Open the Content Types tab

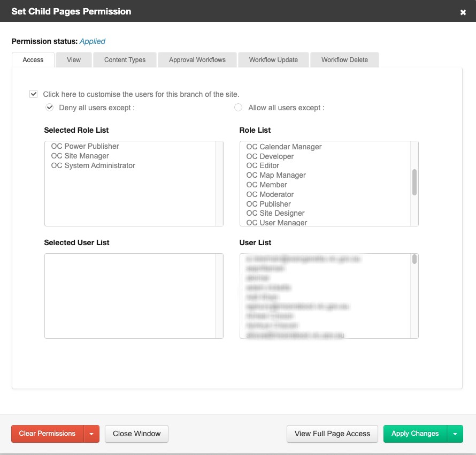click(x=124, y=59)
